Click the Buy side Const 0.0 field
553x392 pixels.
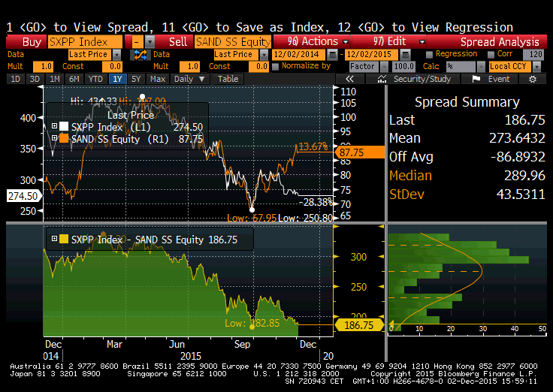pyautogui.click(x=112, y=67)
